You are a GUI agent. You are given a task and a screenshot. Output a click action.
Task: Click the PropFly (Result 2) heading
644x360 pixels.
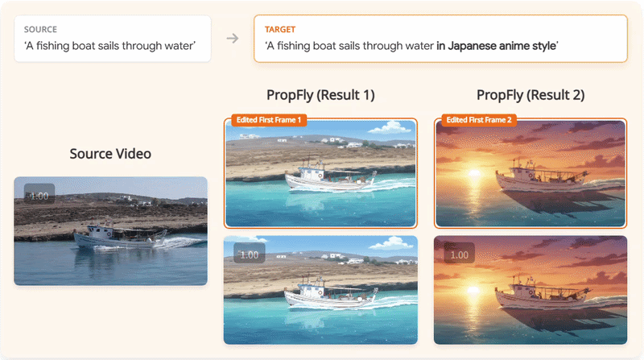(x=530, y=95)
